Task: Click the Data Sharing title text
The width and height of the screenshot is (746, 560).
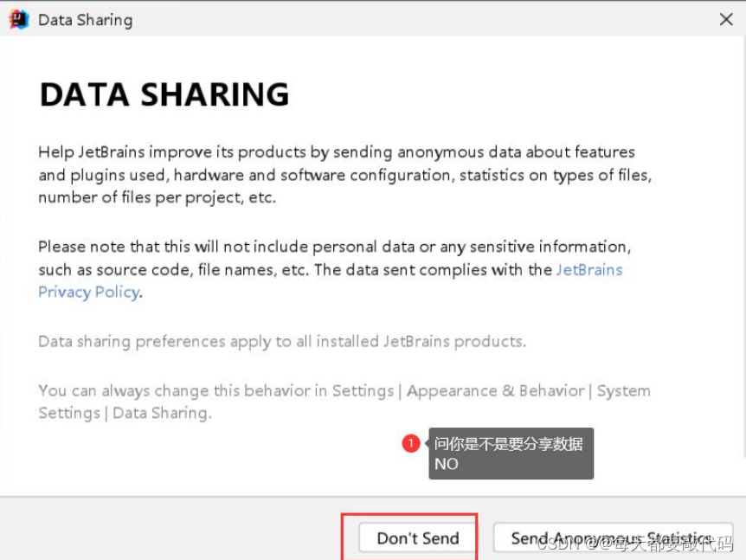Action: click(x=85, y=19)
